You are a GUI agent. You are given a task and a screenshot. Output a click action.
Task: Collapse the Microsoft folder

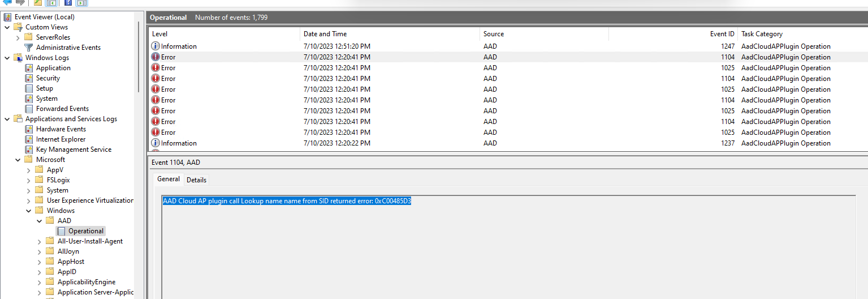click(18, 160)
